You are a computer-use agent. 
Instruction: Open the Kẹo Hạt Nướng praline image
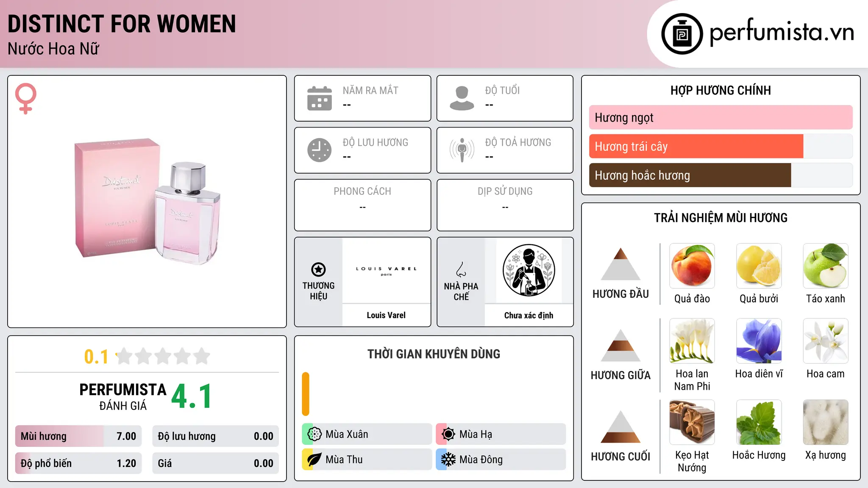[692, 422]
